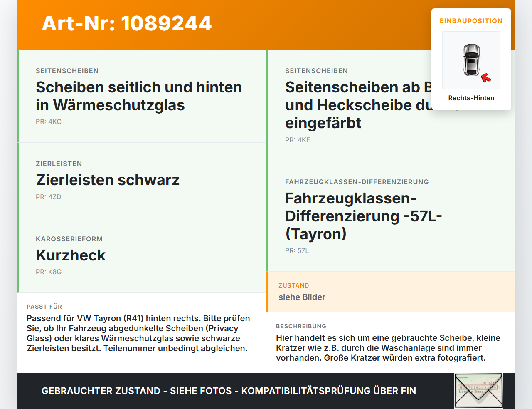Click the 'PR: 4KC' code
The image size is (532, 409).
(x=49, y=122)
